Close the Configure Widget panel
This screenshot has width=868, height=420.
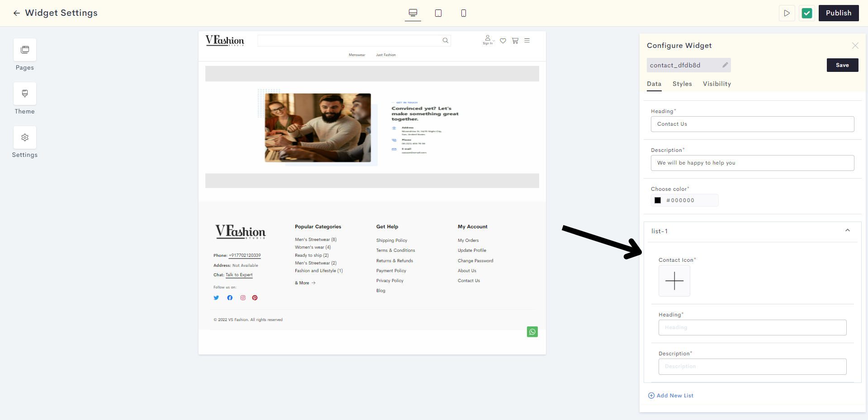click(x=855, y=46)
